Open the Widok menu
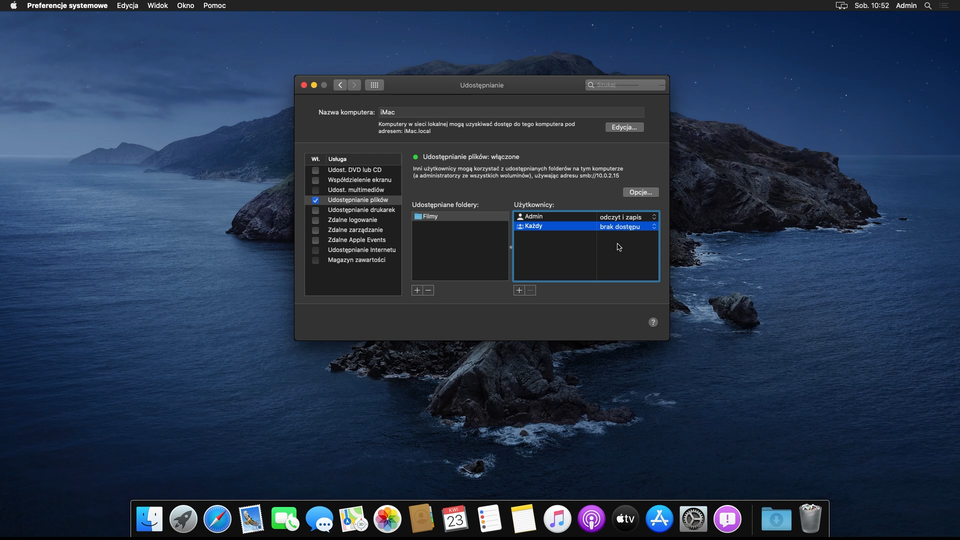This screenshot has width=960, height=540. (x=157, y=6)
